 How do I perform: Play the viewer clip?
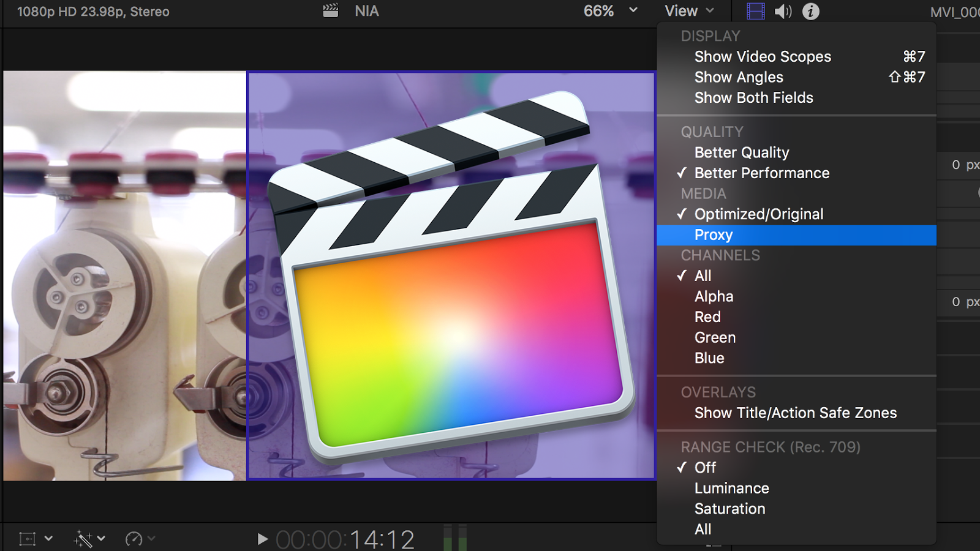263,539
